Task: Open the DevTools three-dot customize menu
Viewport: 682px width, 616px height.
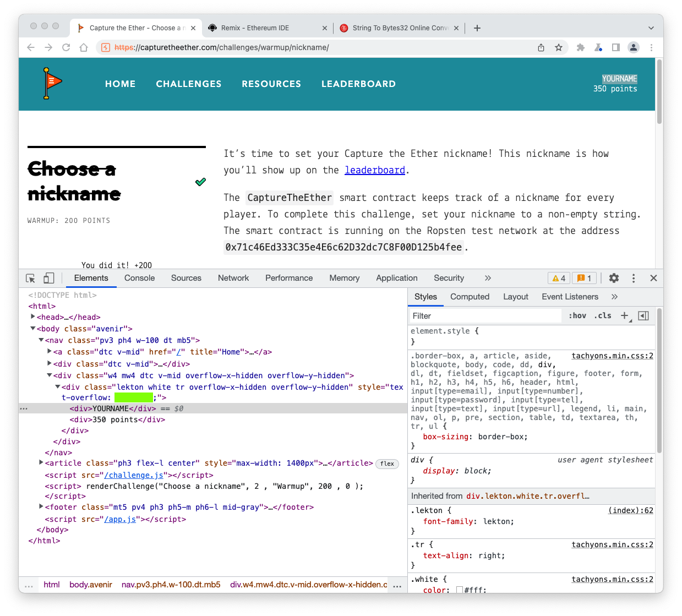Action: click(634, 278)
